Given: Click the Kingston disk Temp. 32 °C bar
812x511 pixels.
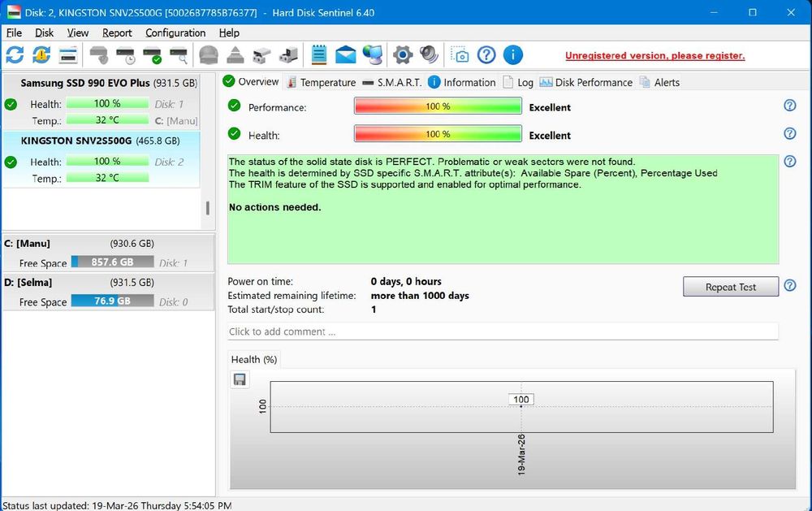Looking at the screenshot, I should tap(107, 178).
